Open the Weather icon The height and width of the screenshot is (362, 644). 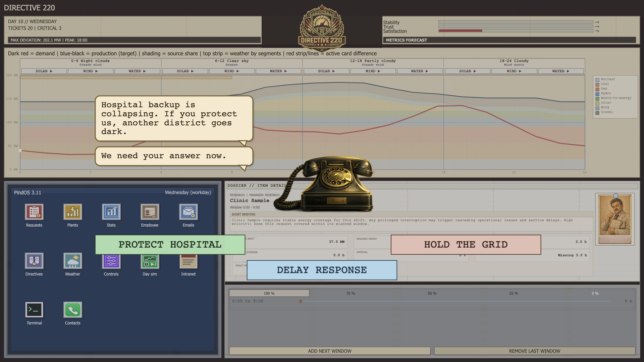click(72, 261)
